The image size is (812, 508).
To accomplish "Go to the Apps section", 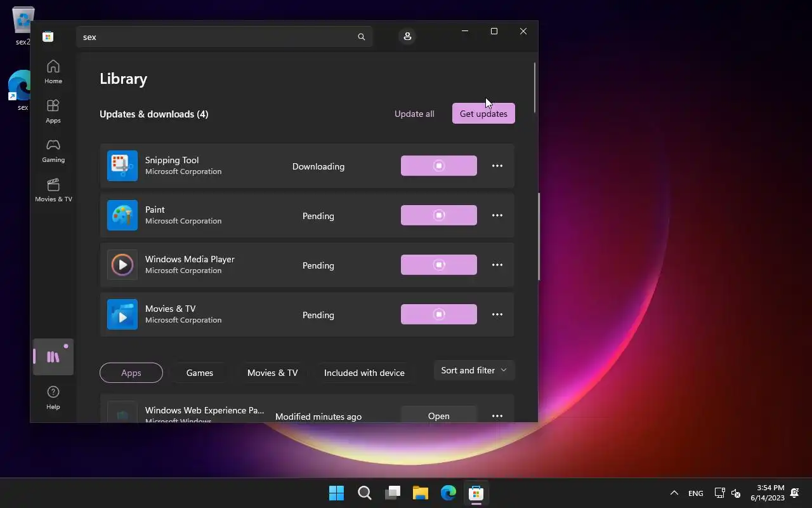I will pyautogui.click(x=53, y=111).
